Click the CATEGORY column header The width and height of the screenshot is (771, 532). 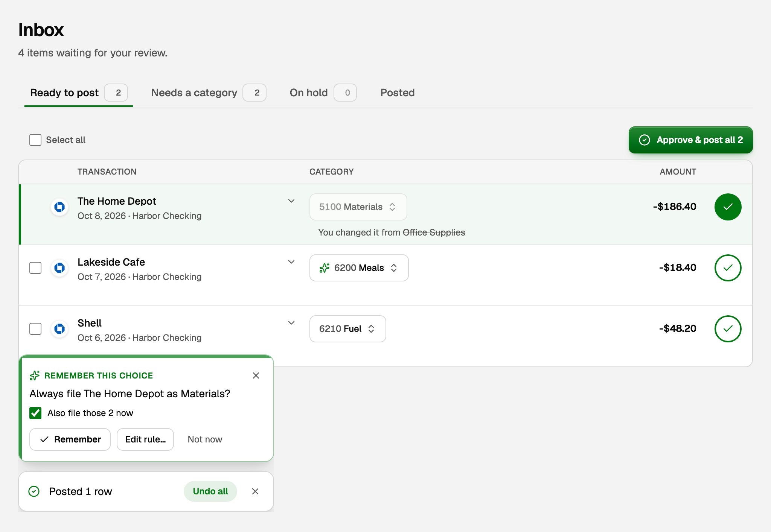(x=331, y=172)
